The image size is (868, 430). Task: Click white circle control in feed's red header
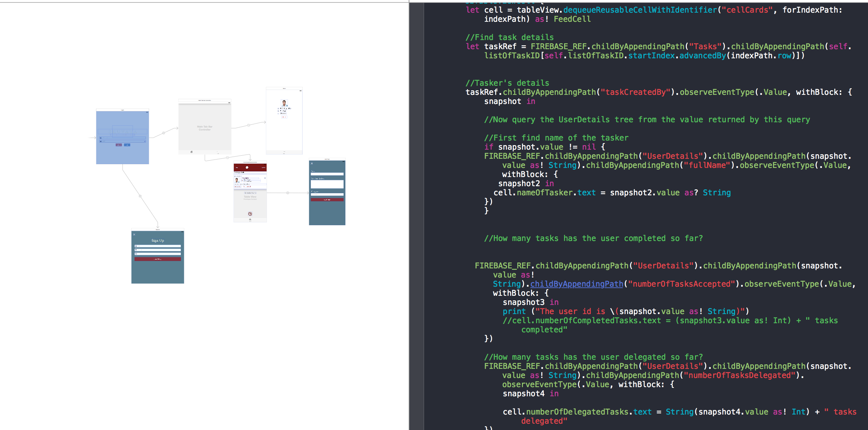(247, 168)
